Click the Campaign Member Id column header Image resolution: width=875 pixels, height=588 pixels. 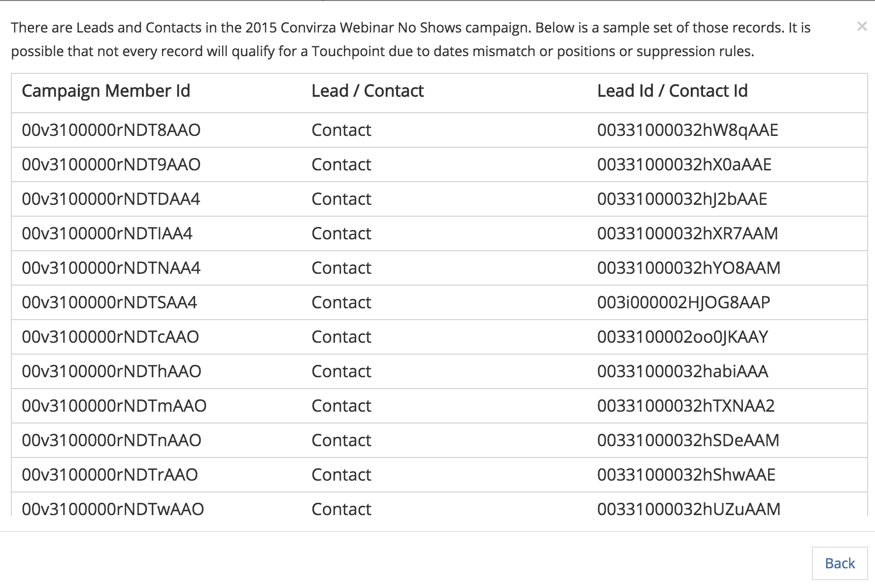[106, 91]
